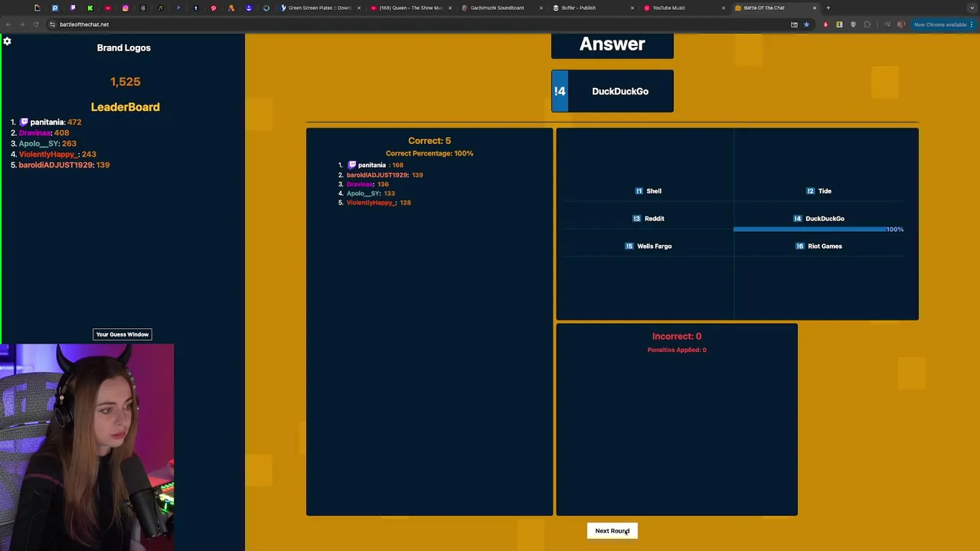Open the music note pinned tab
980x551 pixels.
tap(161, 8)
